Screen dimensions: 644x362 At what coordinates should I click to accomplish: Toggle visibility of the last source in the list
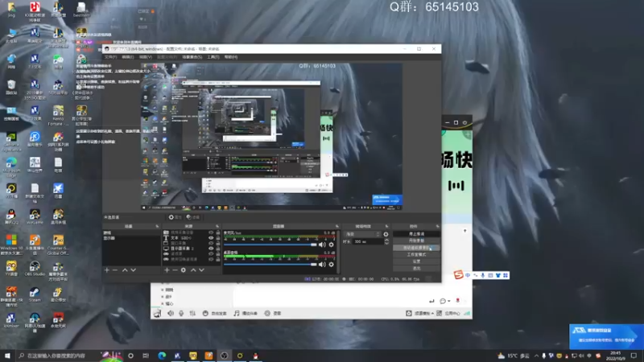tap(211, 259)
